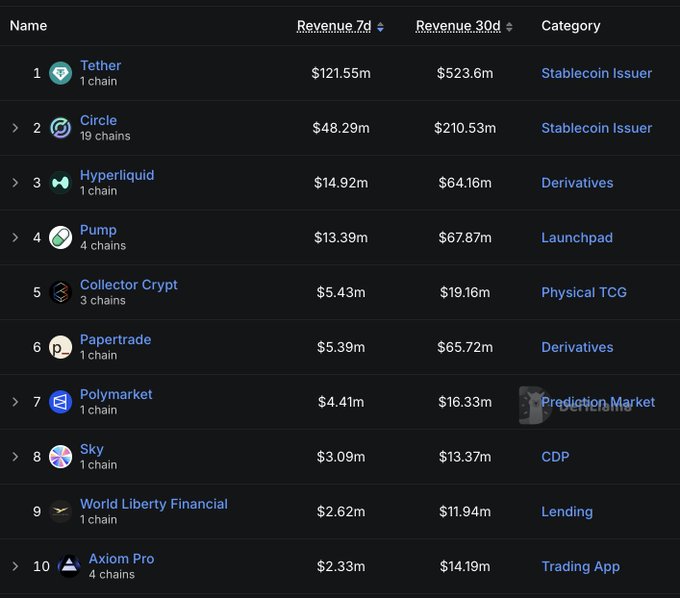Click the Axiom Pro logo icon
The height and width of the screenshot is (598, 680).
pyautogui.click(x=69, y=566)
